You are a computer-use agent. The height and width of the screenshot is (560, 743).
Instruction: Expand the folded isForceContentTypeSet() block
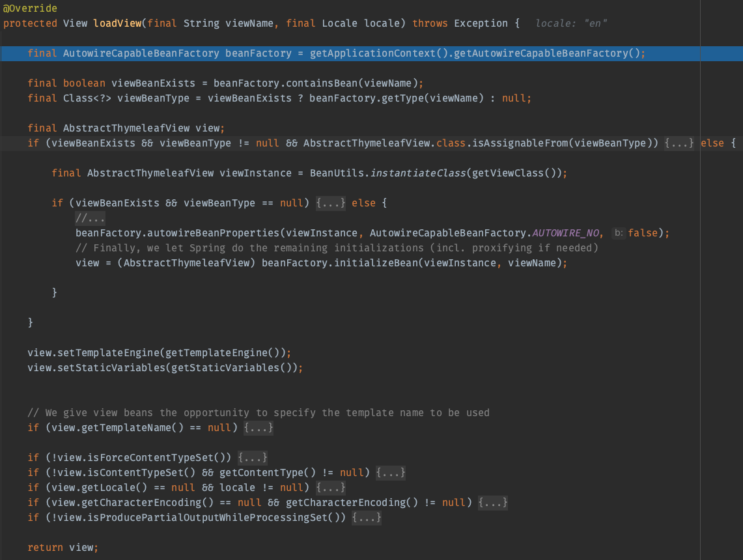[x=253, y=458]
